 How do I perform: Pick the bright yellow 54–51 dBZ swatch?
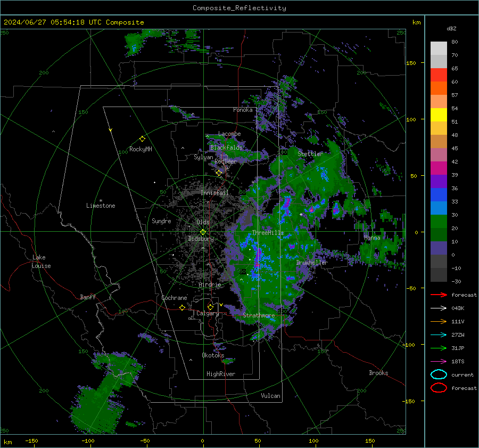(439, 115)
